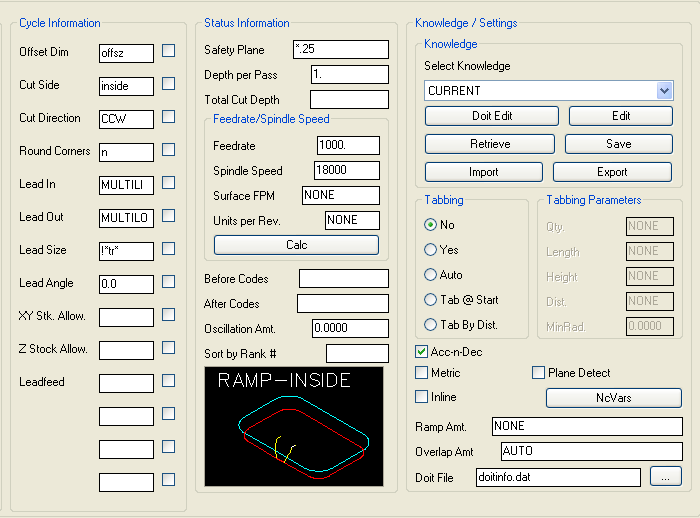Image resolution: width=700 pixels, height=518 pixels.
Task: Click the Export button
Action: point(612,172)
